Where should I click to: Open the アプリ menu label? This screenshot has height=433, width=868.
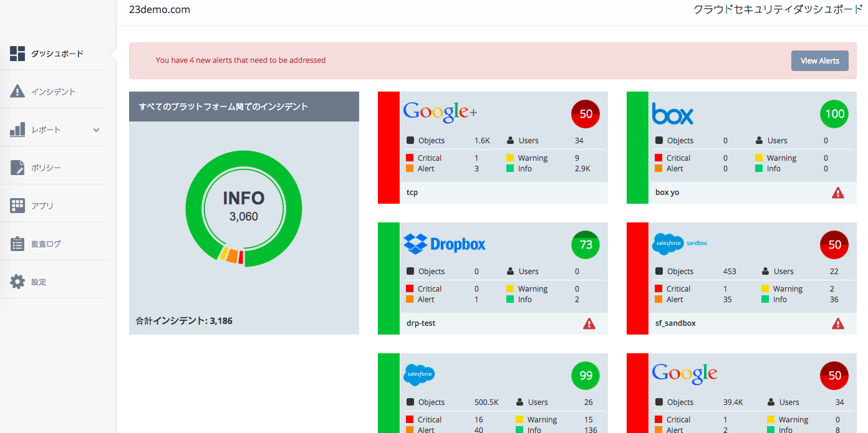(x=42, y=206)
